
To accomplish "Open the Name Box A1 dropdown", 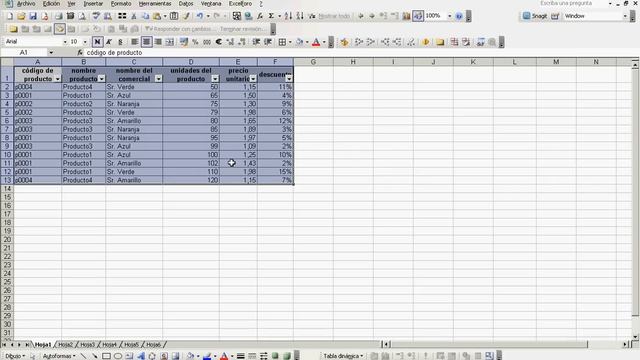I will click(51, 53).
